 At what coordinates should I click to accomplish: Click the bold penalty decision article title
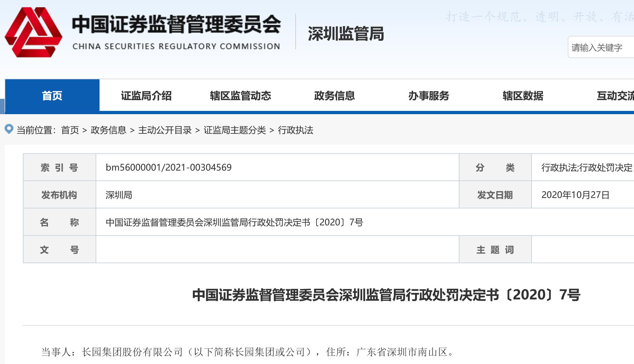point(386,295)
